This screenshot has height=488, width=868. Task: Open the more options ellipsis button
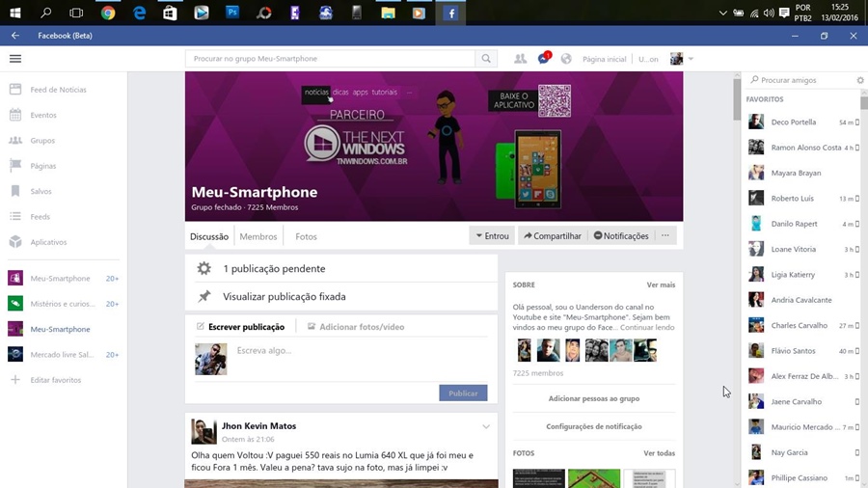(665, 235)
